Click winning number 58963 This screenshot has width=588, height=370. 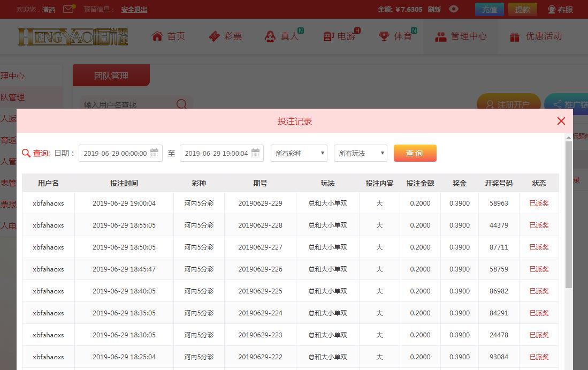pyautogui.click(x=499, y=203)
